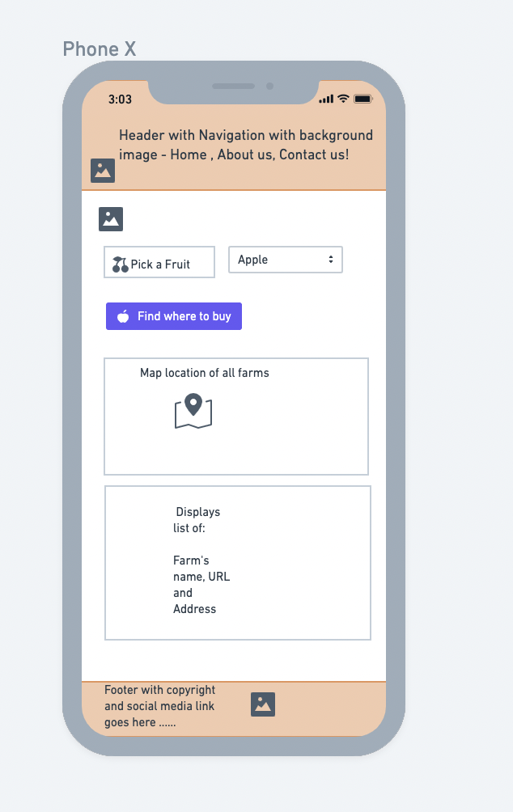Open the Apple fruit selection dropdown
The height and width of the screenshot is (812, 513).
pos(285,260)
